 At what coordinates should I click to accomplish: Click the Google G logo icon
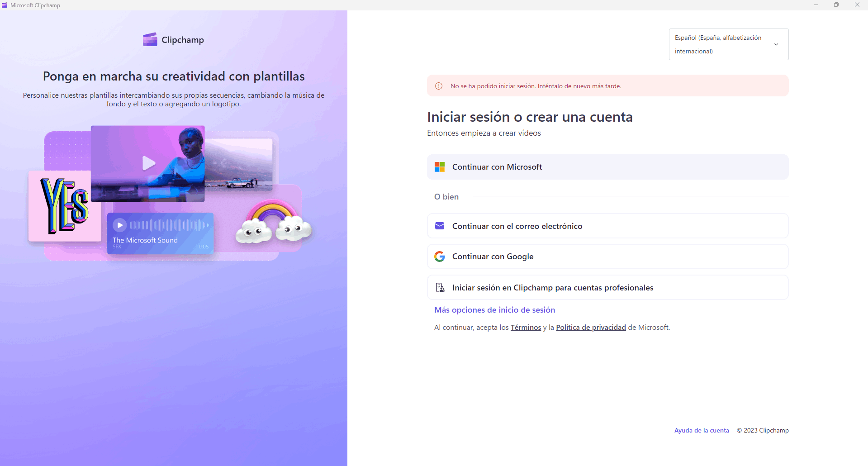click(440, 257)
